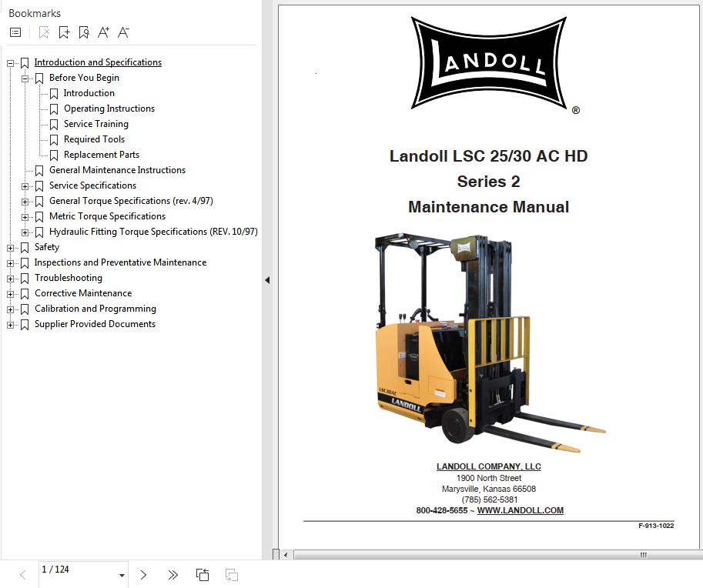The height and width of the screenshot is (588, 703).
Task: Open Introduction and Specifications bookmark
Action: (x=98, y=62)
